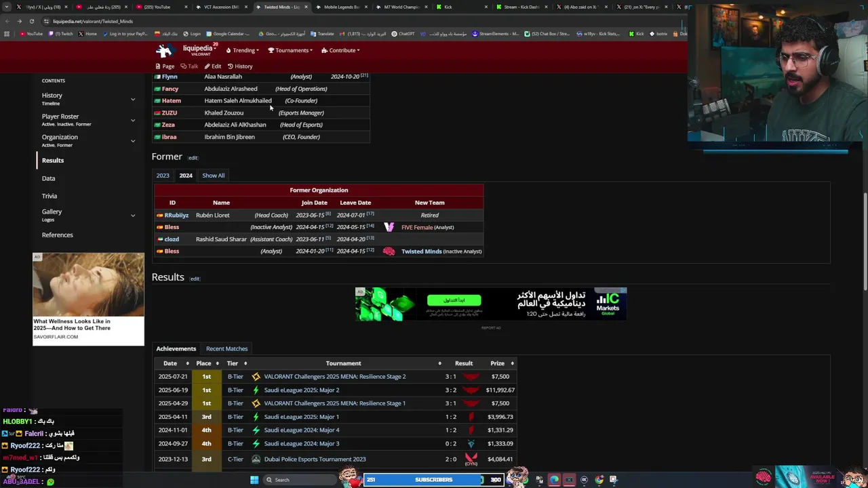Open Saudi eLeague 2025: Major 1 link

tap(302, 417)
